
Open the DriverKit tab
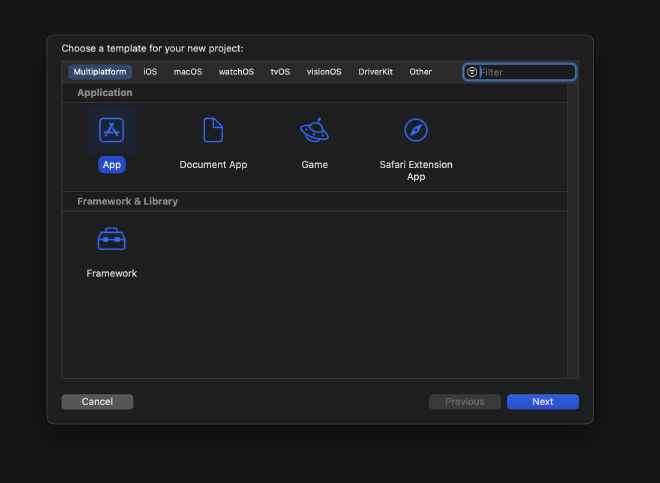tap(375, 72)
